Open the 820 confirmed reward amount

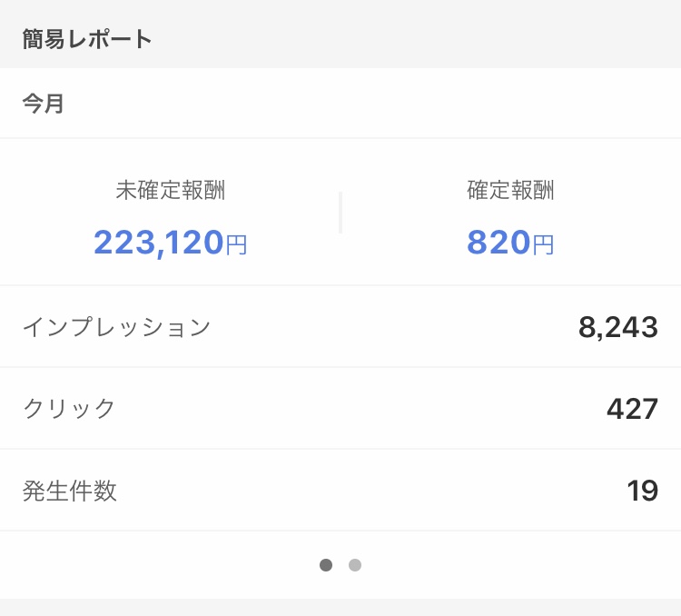pyautogui.click(x=498, y=243)
